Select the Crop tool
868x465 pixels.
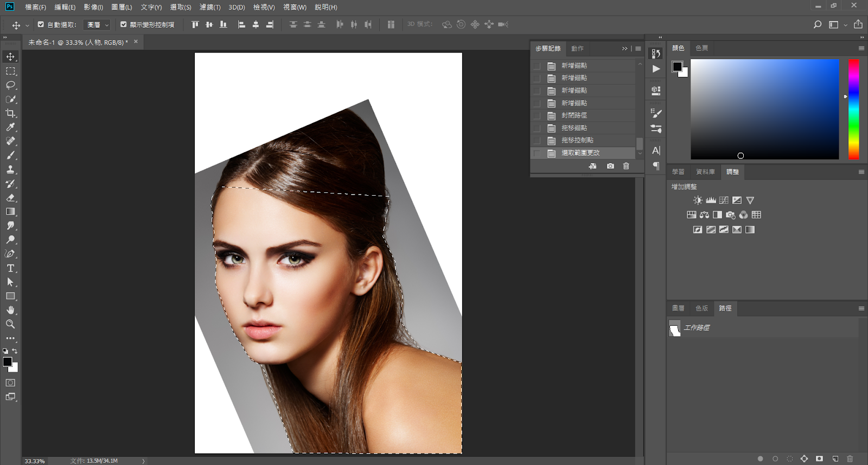pyautogui.click(x=10, y=113)
